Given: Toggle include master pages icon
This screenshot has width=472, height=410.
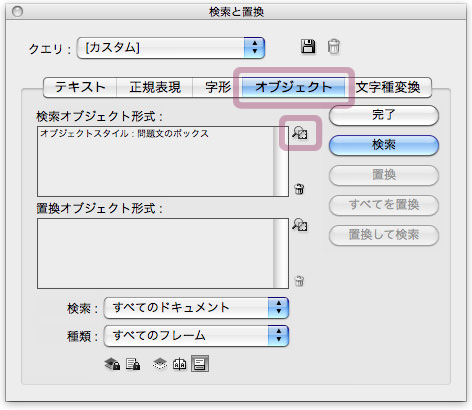Looking at the screenshot, I should coord(180,364).
